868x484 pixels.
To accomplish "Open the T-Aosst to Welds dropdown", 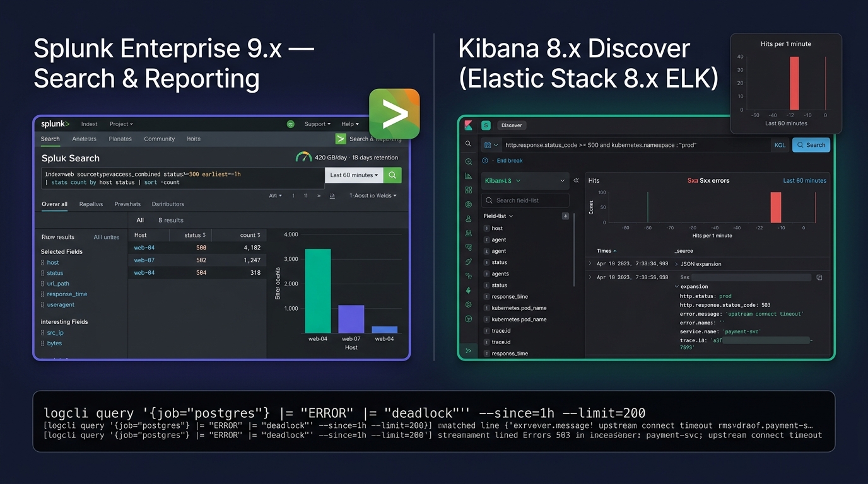I will click(373, 196).
